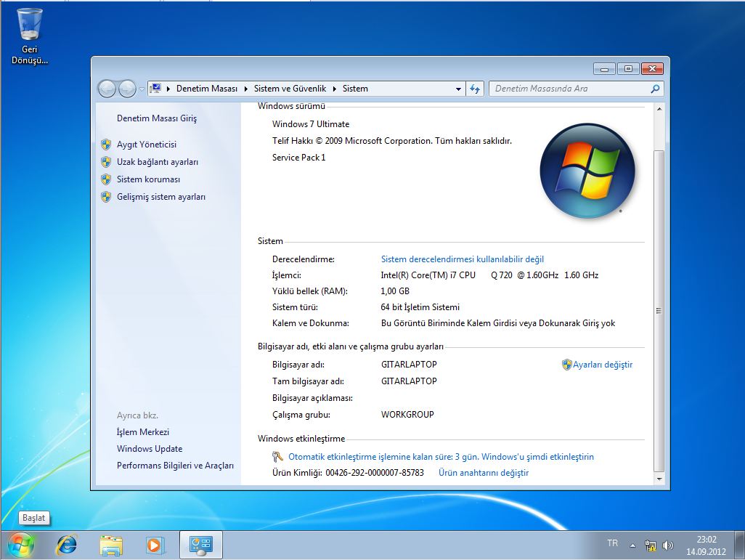
Task: Open Windows Explorer from taskbar
Action: [110, 545]
